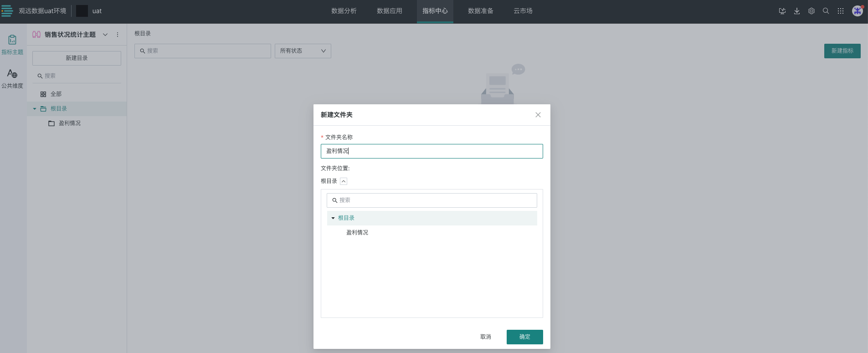
Task: Click the 文件夹名称 input field
Action: (432, 151)
